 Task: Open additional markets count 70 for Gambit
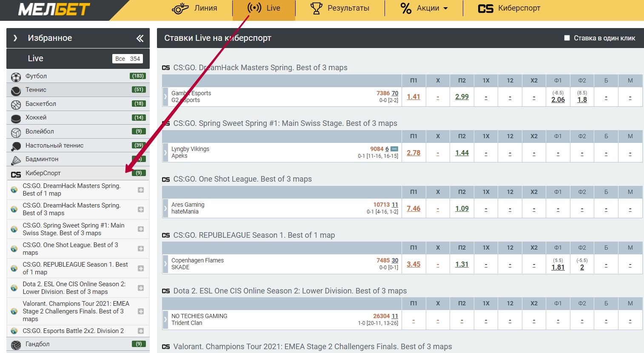(395, 93)
